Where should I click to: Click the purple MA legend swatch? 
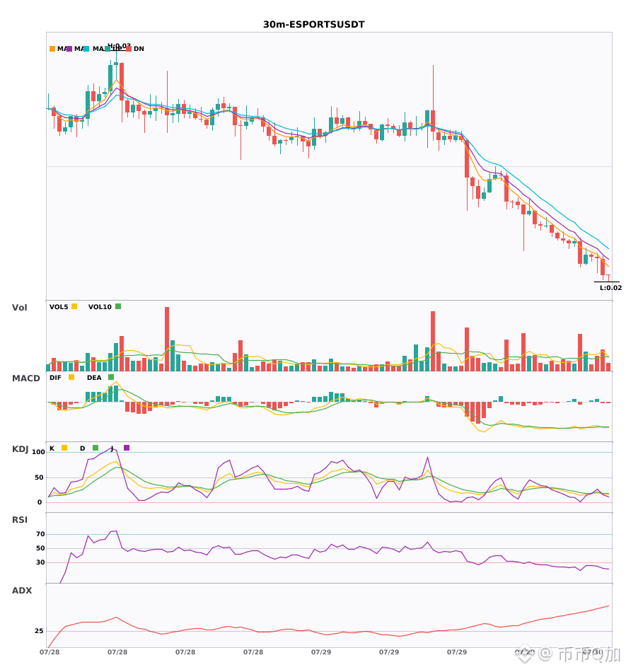click(x=69, y=49)
